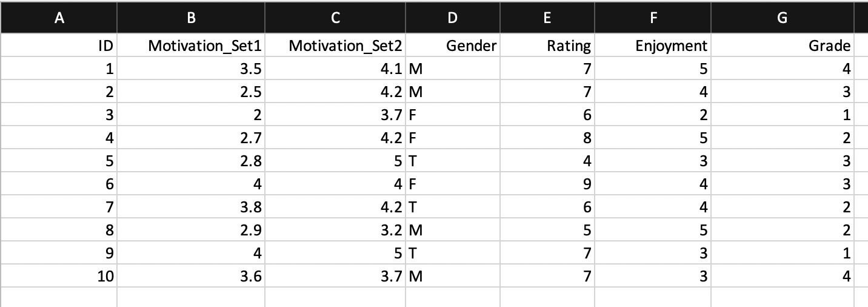Click the column G header

(x=782, y=18)
